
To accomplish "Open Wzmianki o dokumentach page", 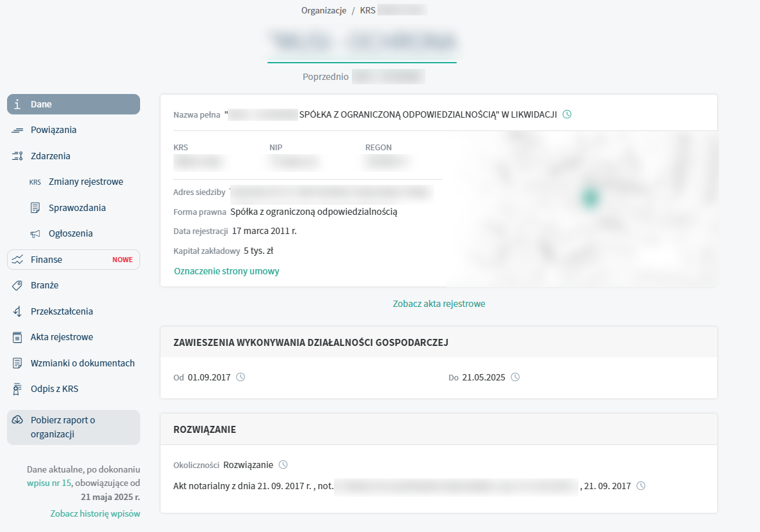I will coord(83,363).
